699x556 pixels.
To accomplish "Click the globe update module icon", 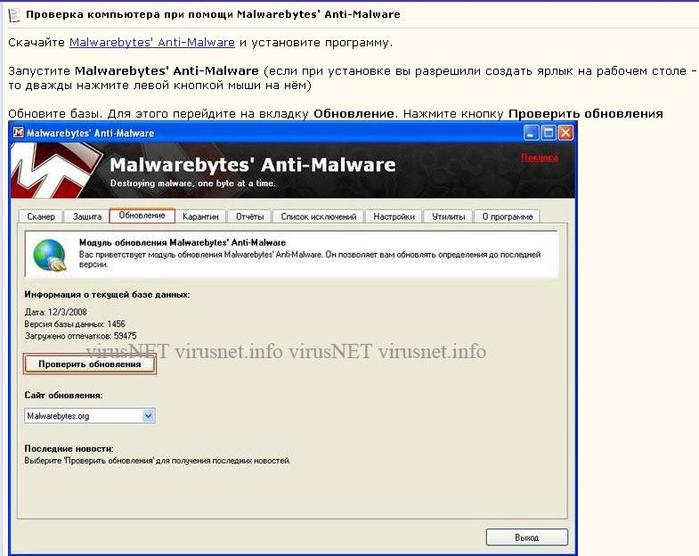I will 49,255.
